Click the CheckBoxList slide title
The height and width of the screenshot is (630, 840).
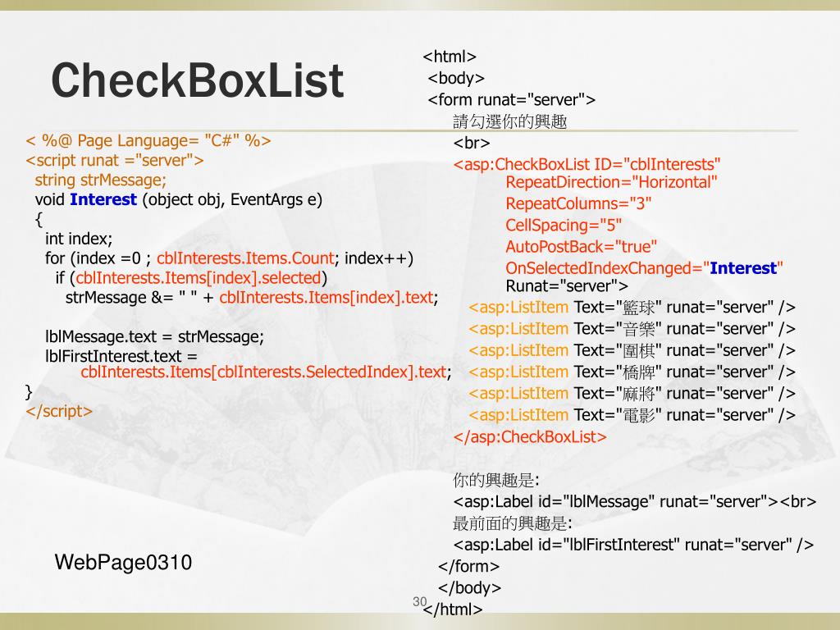197,80
